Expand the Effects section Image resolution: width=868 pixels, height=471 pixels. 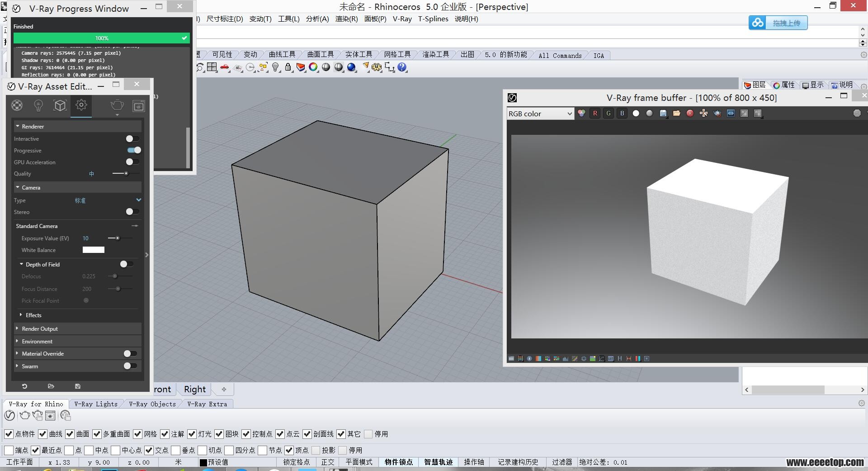(21, 315)
